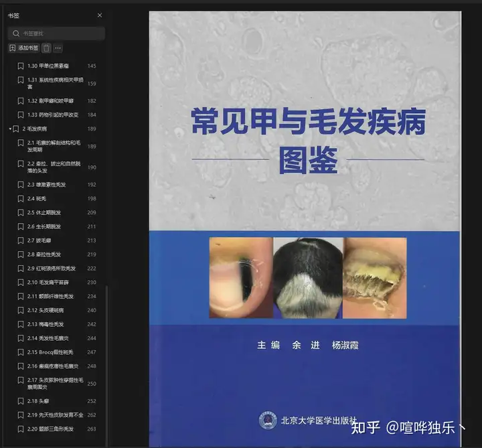The width and height of the screenshot is (482, 448).
Task: Click bookmark icon beside 1.32 剔甲癖和咬甲癖
Action: click(x=21, y=100)
